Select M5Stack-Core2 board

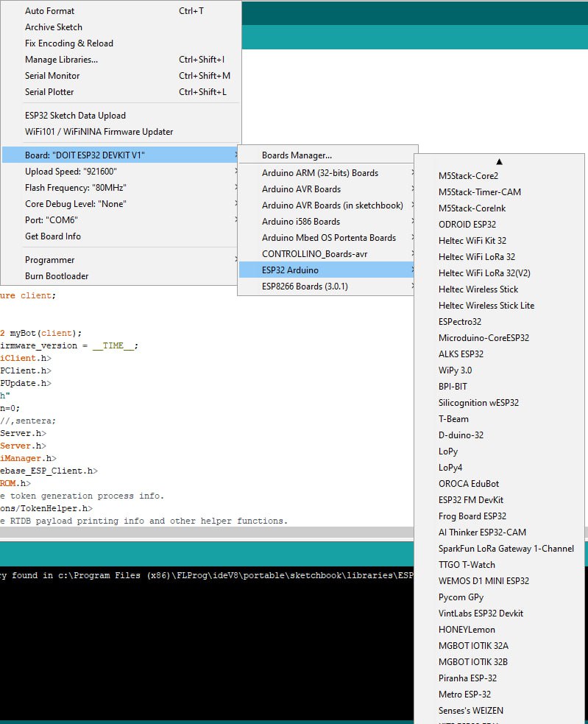tap(500, 176)
